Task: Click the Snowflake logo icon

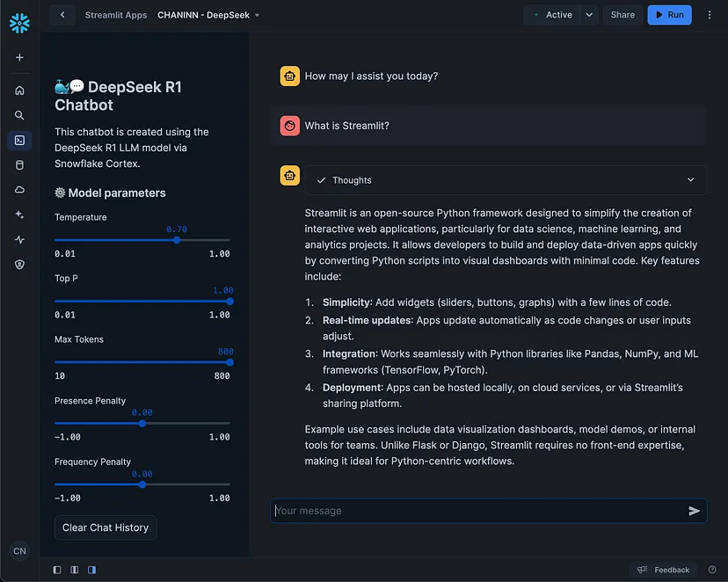Action: point(19,24)
